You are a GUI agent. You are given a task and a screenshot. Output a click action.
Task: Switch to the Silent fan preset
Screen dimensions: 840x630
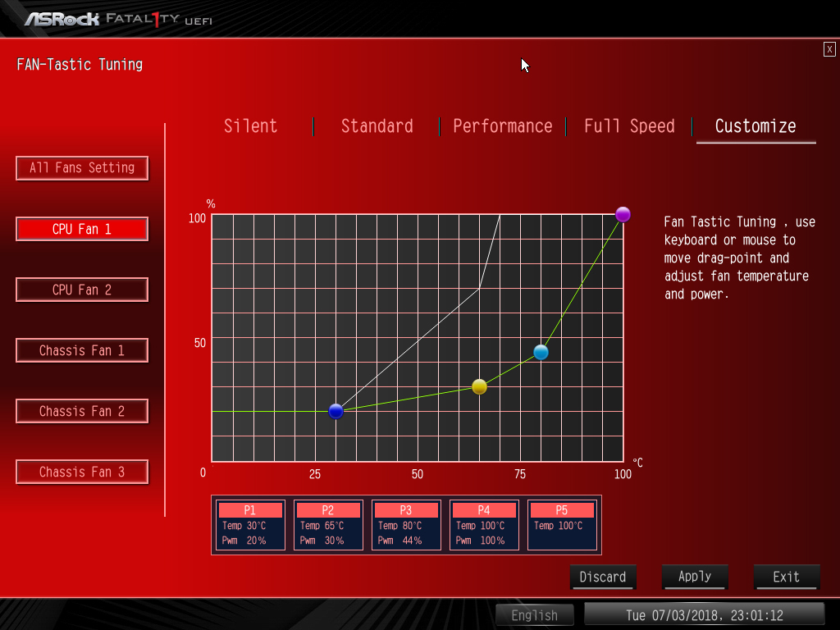pos(251,126)
